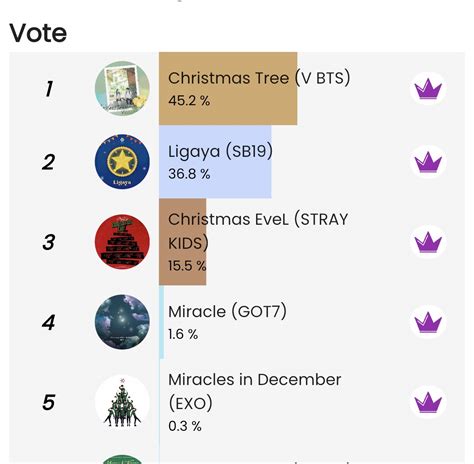Viewport: 474px width, 464px height.
Task: Click the tan 45.2 % progress bar
Action: tap(228, 89)
